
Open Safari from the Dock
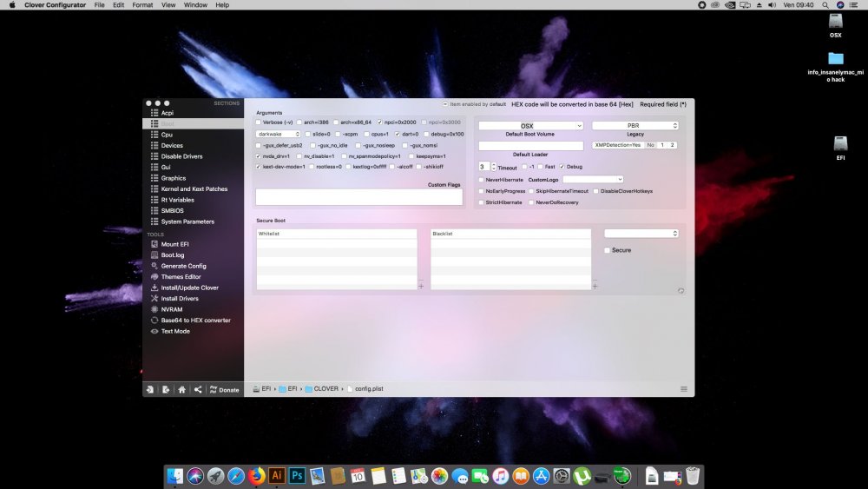(236, 476)
